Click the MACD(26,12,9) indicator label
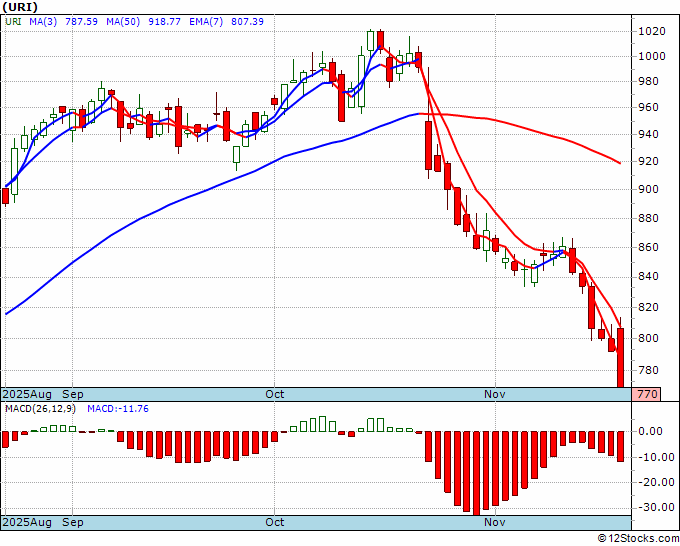 coord(40,409)
